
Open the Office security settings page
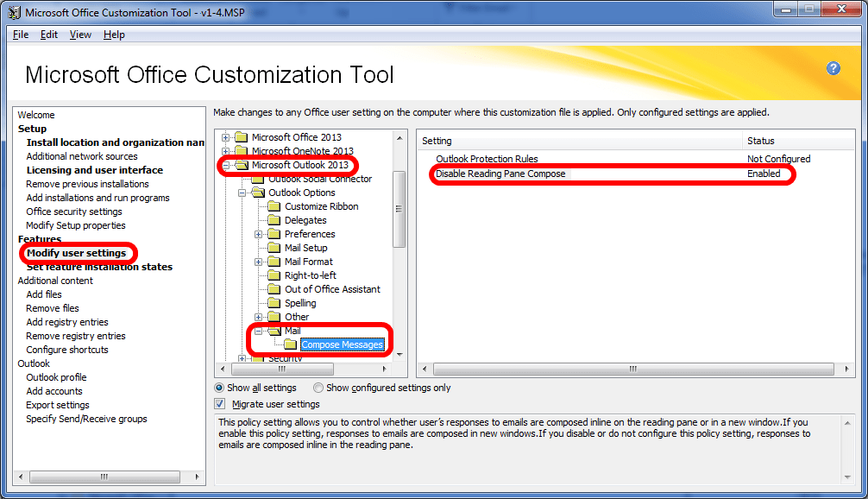click(74, 212)
